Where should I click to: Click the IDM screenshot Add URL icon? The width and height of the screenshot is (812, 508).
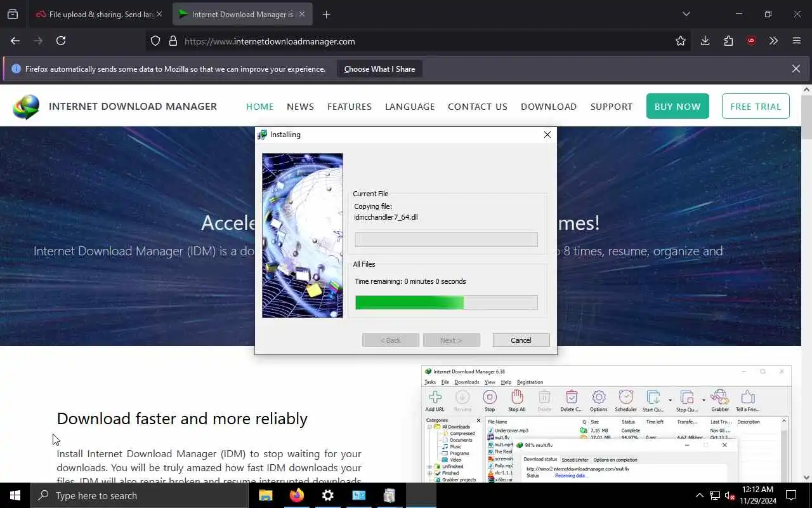[435, 401]
